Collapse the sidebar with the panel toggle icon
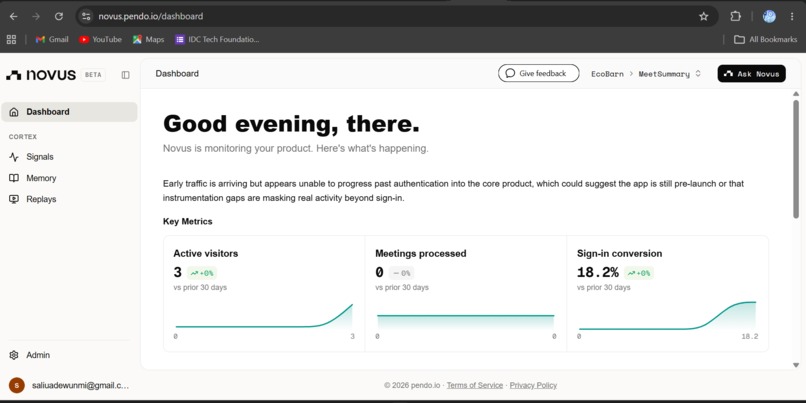806x403 pixels. pos(125,75)
